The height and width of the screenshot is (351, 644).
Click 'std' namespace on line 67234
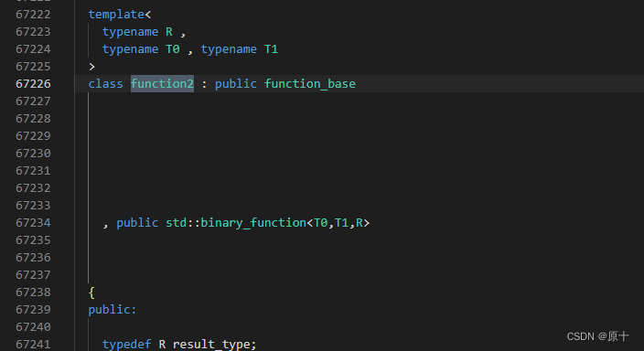(176, 222)
